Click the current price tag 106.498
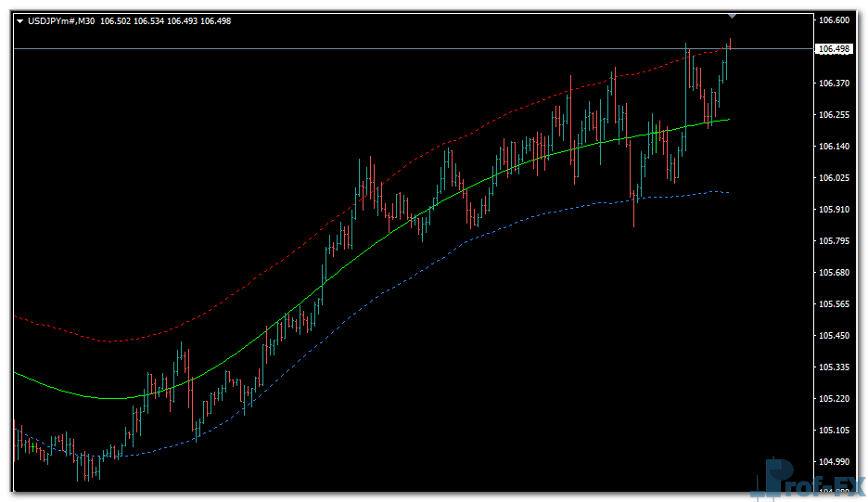 coord(834,49)
